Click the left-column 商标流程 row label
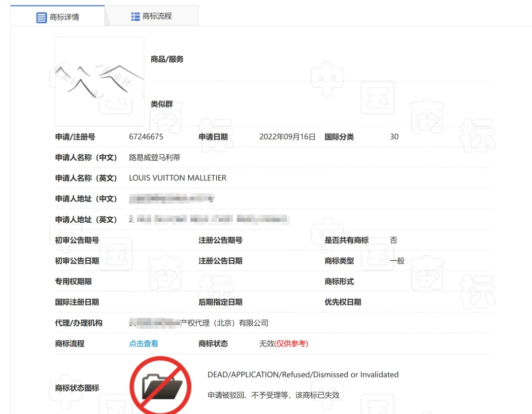The image size is (532, 414). click(69, 344)
